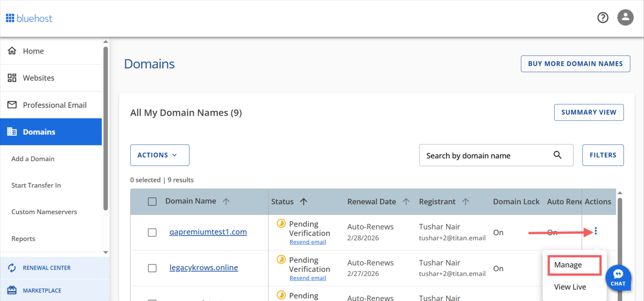
Task: Open three-dot actions menu for qapremiumtest1.com
Action: 596,231
